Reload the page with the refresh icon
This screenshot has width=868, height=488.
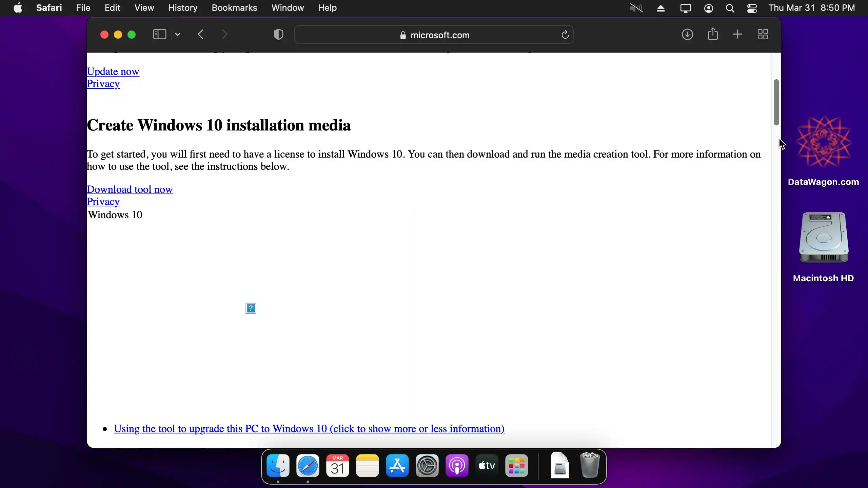565,35
